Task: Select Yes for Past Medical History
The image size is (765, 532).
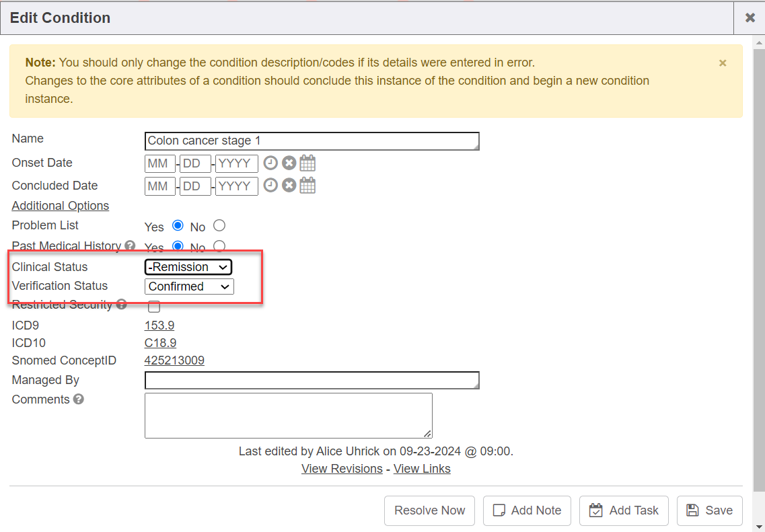Action: click(178, 246)
